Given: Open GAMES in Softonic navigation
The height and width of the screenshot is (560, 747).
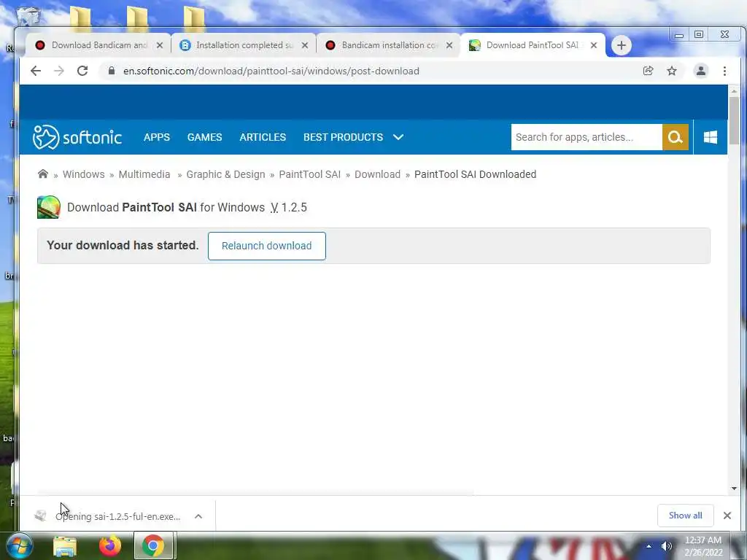Looking at the screenshot, I should [204, 137].
